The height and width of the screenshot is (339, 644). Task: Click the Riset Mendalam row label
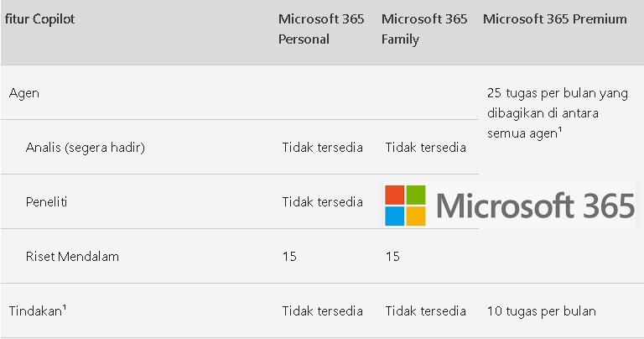click(x=72, y=256)
